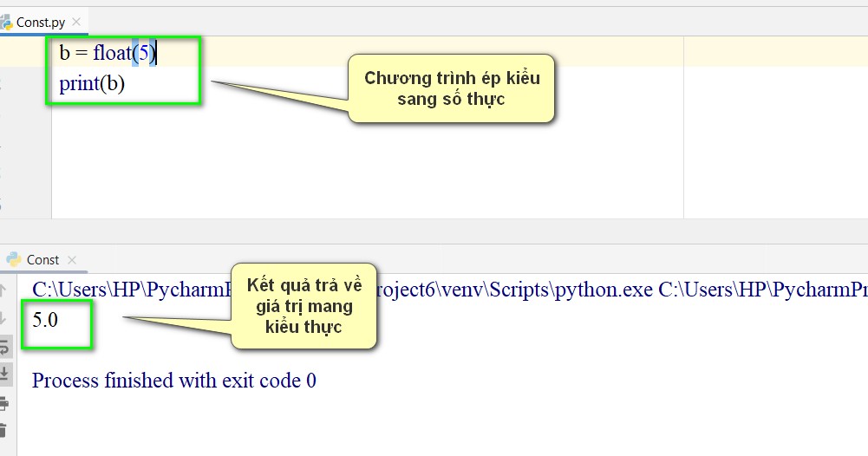Image resolution: width=868 pixels, height=456 pixels.
Task: Click the Python file icon on Const.py tab
Action: click(x=5, y=23)
